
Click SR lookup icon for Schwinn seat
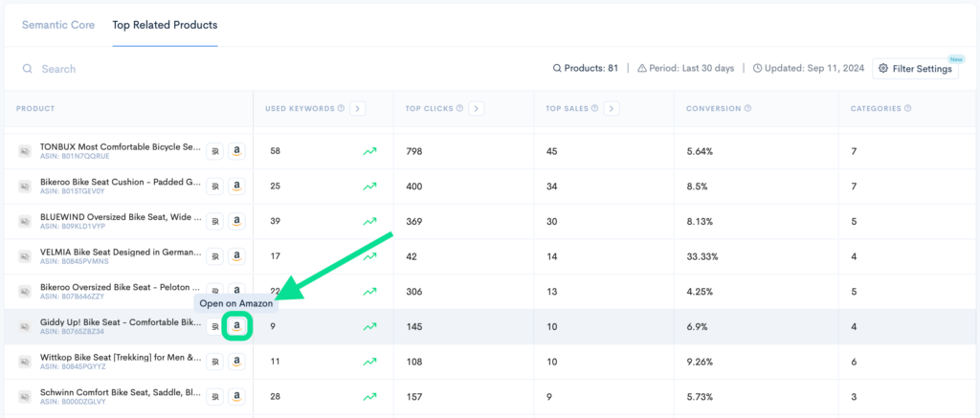[215, 395]
